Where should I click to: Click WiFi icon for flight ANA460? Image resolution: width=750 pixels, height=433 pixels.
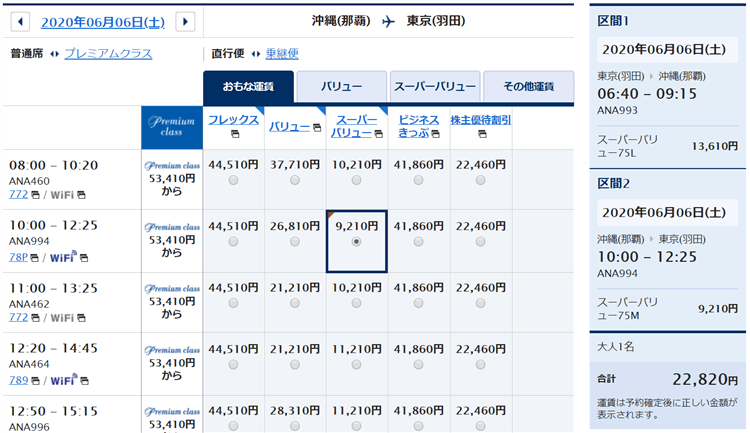pyautogui.click(x=62, y=195)
